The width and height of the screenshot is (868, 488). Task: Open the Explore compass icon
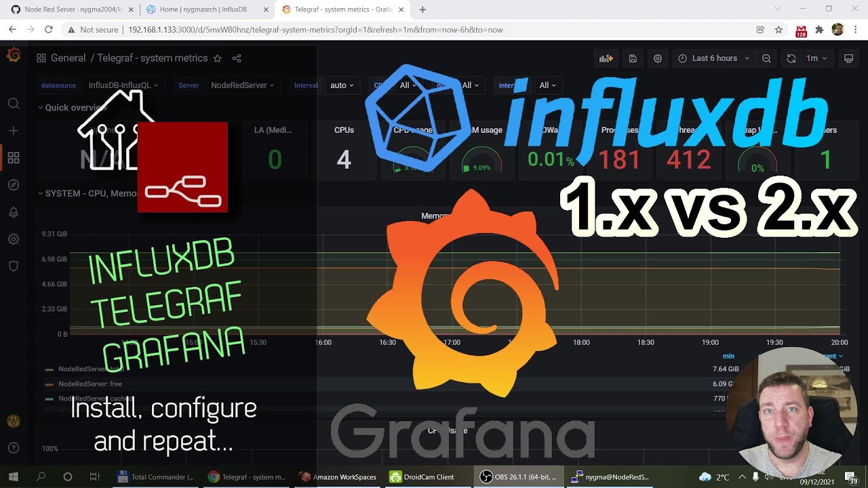[14, 185]
